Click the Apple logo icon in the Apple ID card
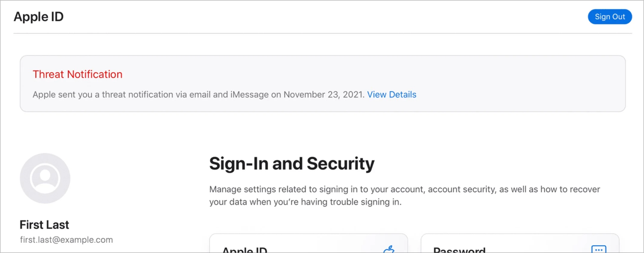This screenshot has height=253, width=644. [x=389, y=249]
